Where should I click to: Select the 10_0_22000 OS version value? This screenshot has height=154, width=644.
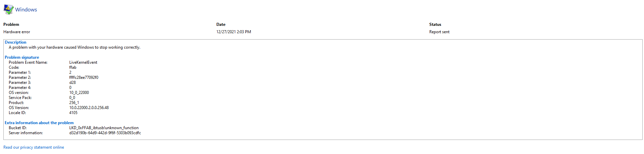tap(79, 93)
